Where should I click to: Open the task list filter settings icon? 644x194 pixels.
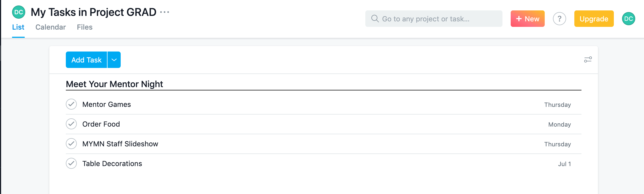pyautogui.click(x=588, y=59)
